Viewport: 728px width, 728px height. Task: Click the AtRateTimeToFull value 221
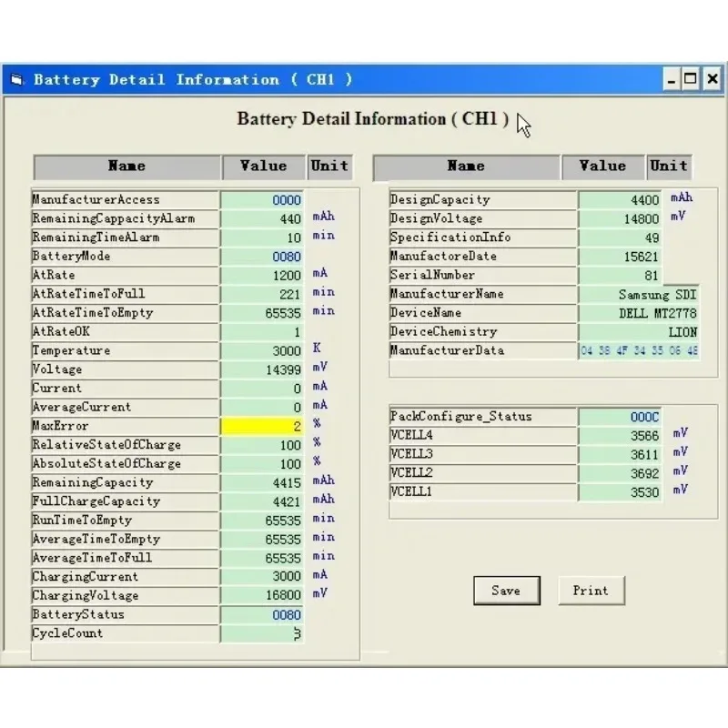262,294
